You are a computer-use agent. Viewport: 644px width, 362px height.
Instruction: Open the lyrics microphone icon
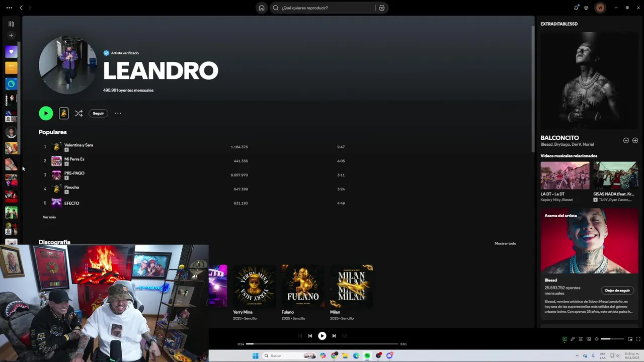(x=572, y=339)
